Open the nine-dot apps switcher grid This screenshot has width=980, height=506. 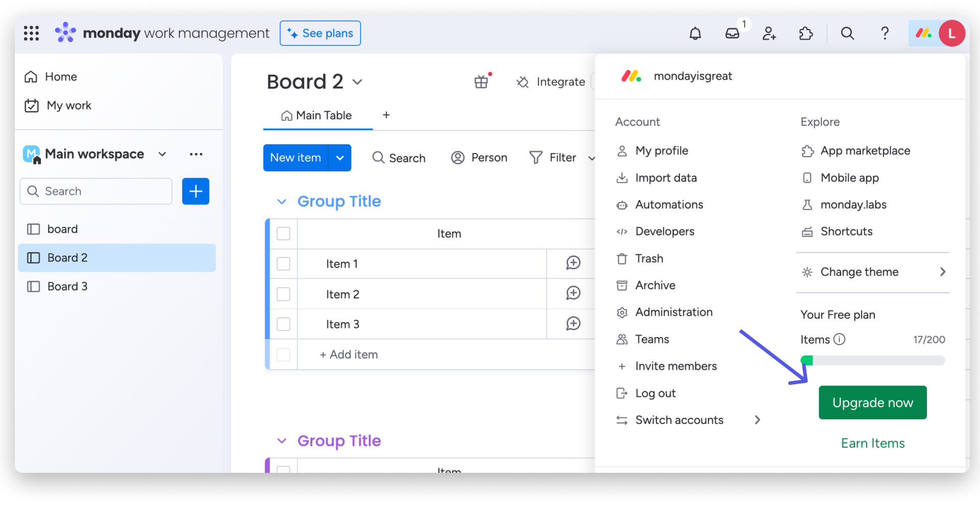pos(31,34)
